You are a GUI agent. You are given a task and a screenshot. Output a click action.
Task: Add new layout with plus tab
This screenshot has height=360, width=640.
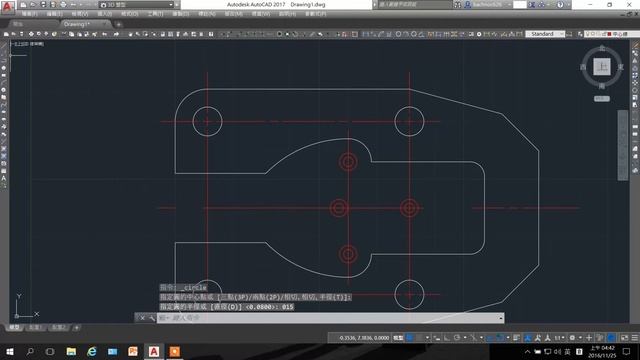pos(77,327)
